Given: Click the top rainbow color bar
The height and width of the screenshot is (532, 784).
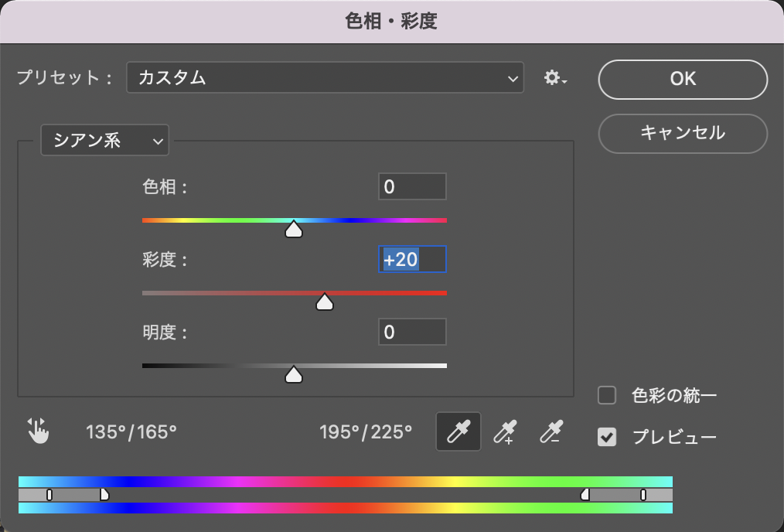Looking at the screenshot, I should (345, 481).
